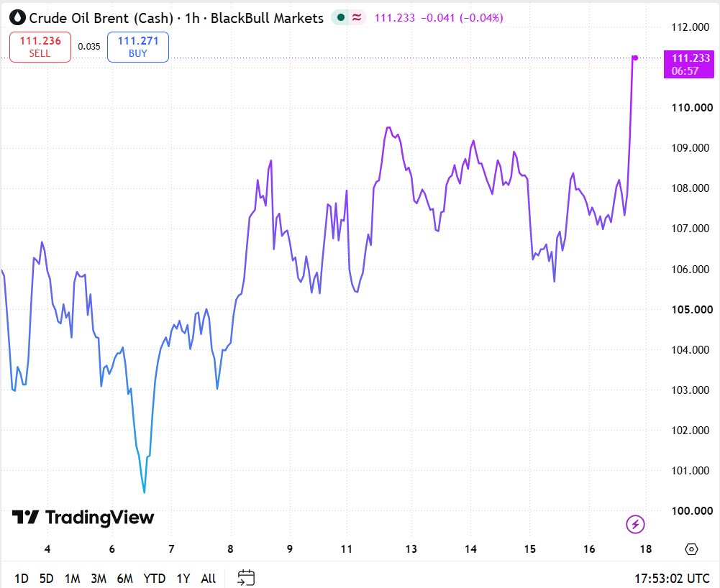Click the 111.233 last price in header

tap(394, 18)
